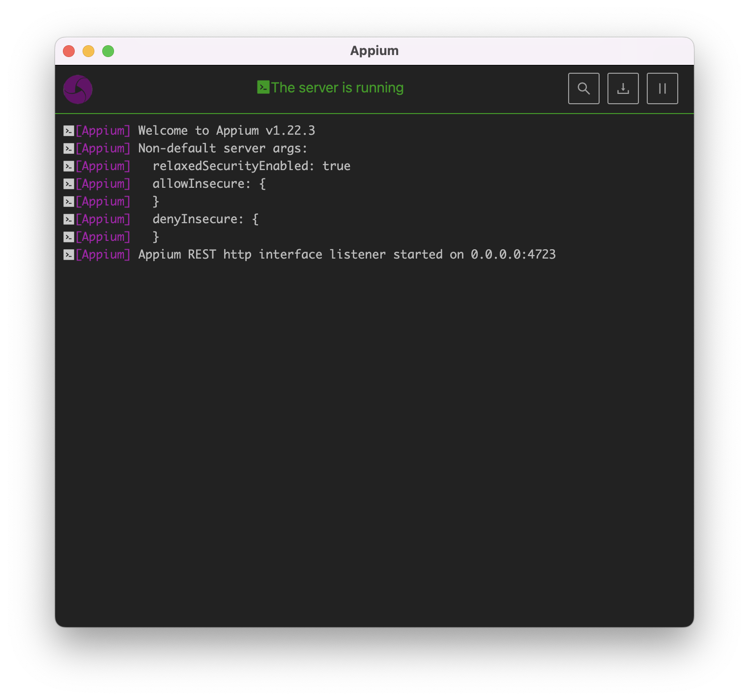Click 'The server is running' status text
The width and height of the screenshot is (749, 700).
point(337,87)
